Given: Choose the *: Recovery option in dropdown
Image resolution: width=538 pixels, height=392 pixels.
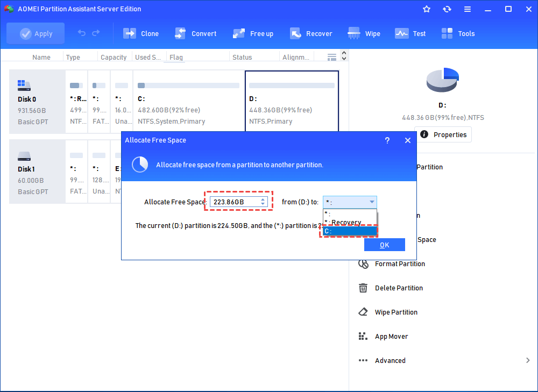Looking at the screenshot, I should [350, 222].
